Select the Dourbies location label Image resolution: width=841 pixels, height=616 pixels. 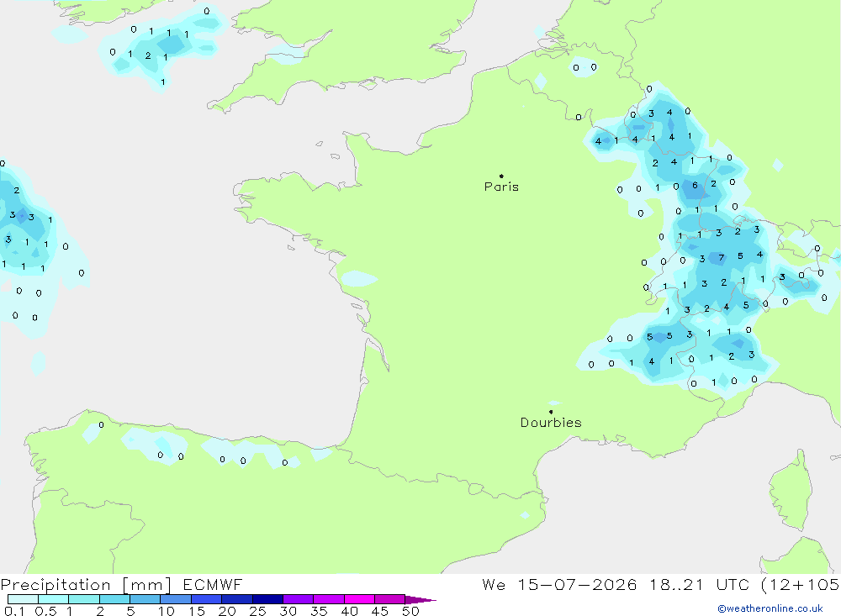click(551, 423)
